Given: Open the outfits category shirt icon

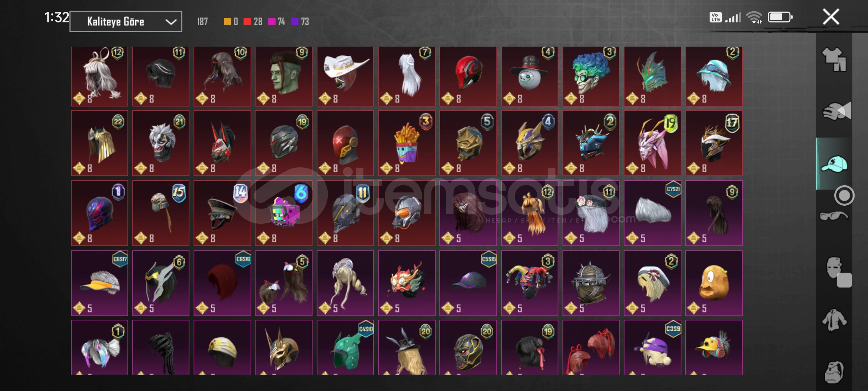Looking at the screenshot, I should point(834,59).
